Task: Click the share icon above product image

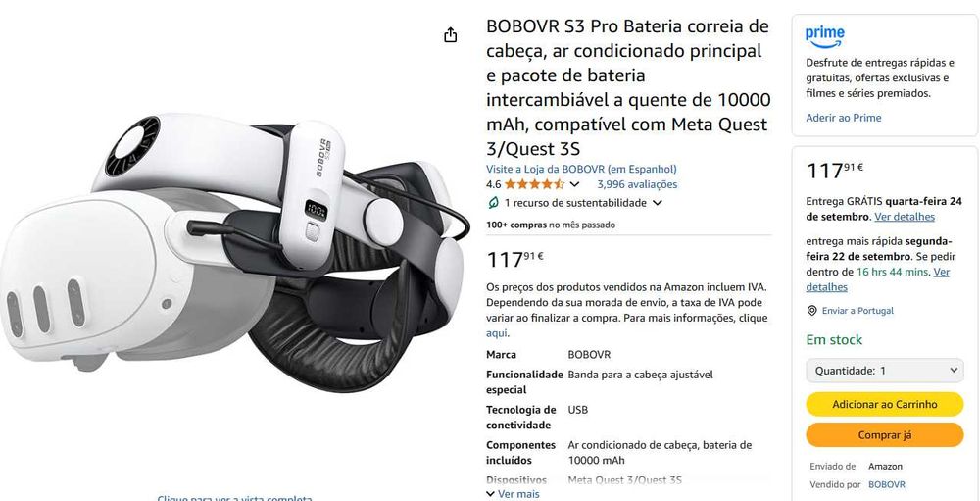Action: [450, 35]
